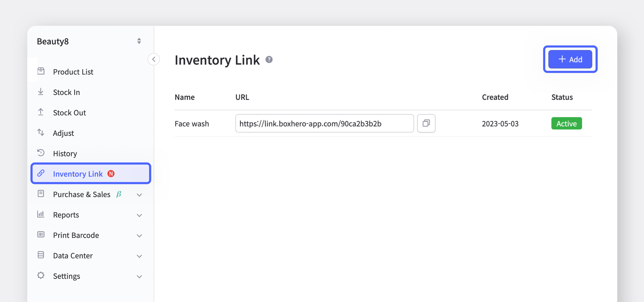This screenshot has width=644, height=302.
Task: Click the Print Barcode icon
Action: pyautogui.click(x=41, y=235)
